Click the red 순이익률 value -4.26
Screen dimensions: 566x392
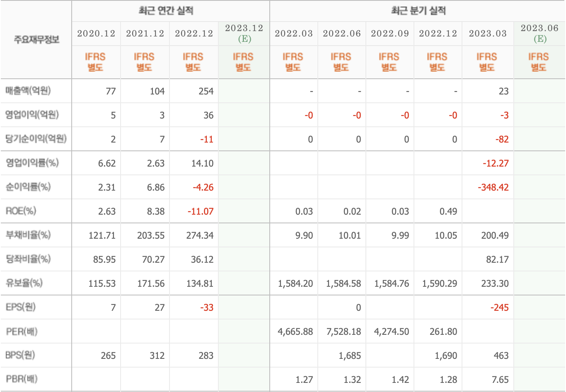(203, 187)
